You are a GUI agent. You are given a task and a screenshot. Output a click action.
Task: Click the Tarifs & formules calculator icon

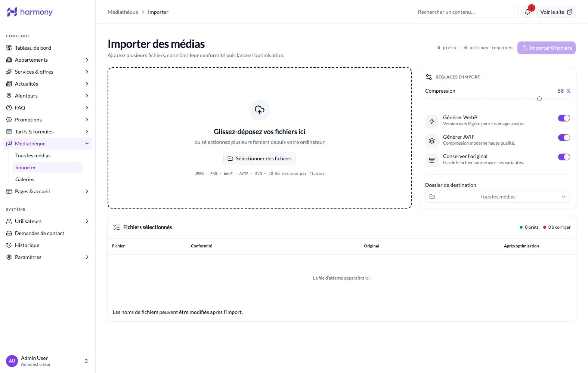pyautogui.click(x=9, y=132)
